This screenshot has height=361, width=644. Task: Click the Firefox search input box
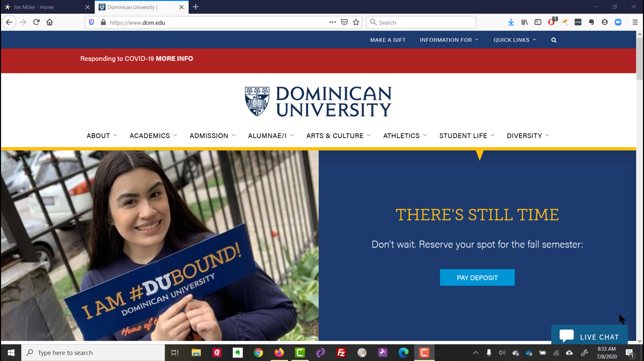(x=424, y=23)
